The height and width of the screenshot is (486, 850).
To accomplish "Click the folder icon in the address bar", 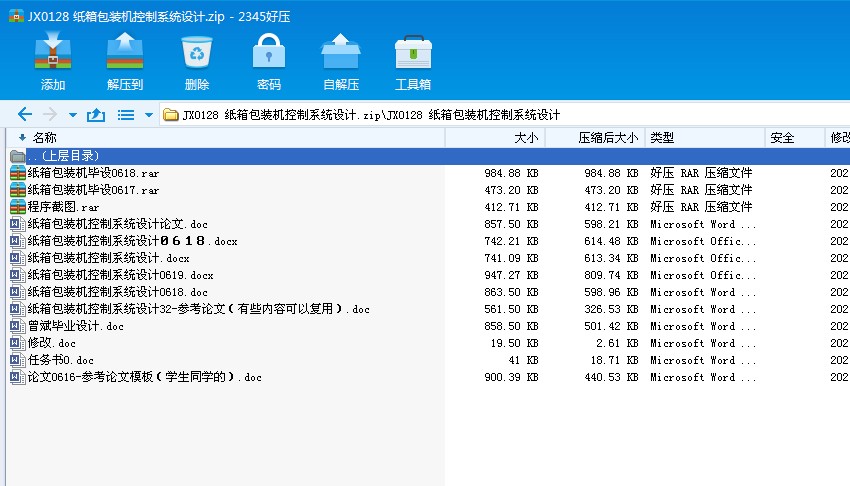I will pyautogui.click(x=171, y=115).
